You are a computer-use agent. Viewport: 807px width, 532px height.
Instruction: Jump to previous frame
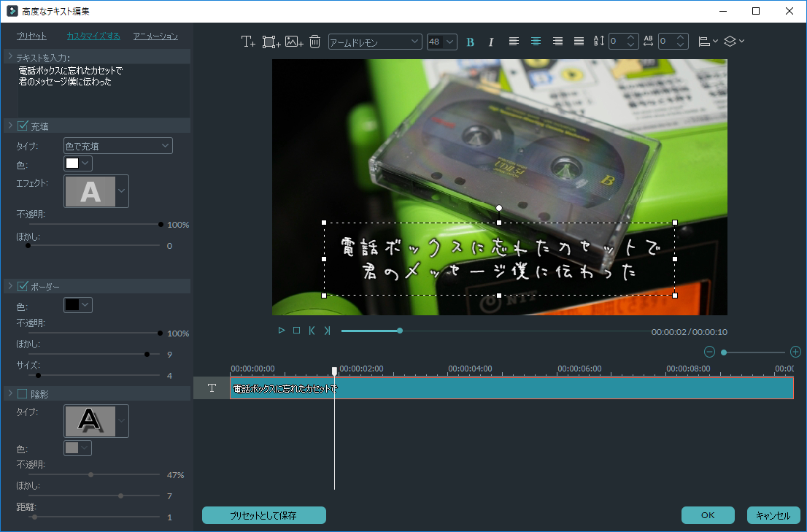[312, 331]
